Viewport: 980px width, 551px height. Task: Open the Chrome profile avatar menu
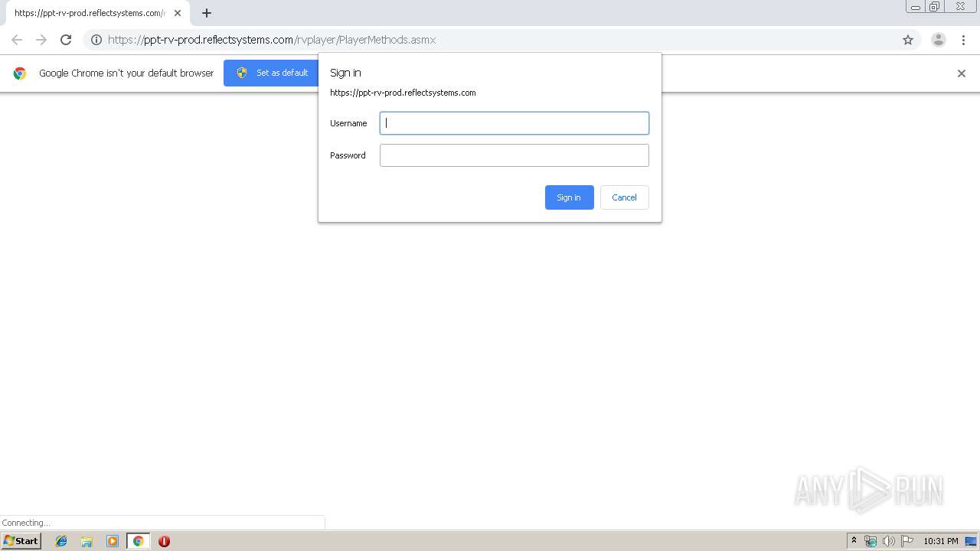pos(939,40)
